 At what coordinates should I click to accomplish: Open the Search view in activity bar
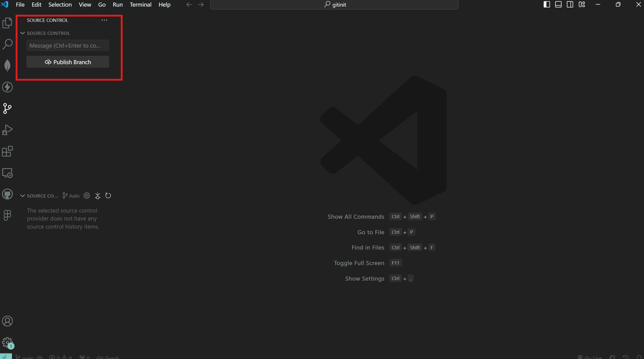7,44
